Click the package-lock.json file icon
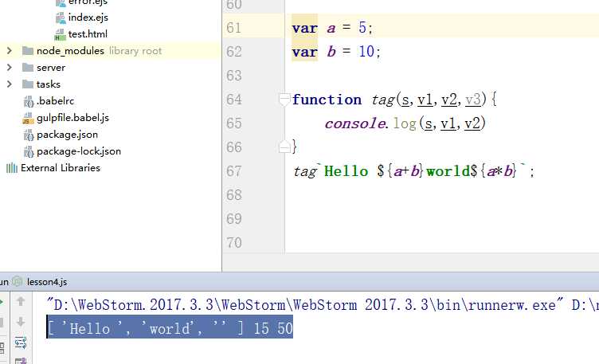 click(x=28, y=151)
